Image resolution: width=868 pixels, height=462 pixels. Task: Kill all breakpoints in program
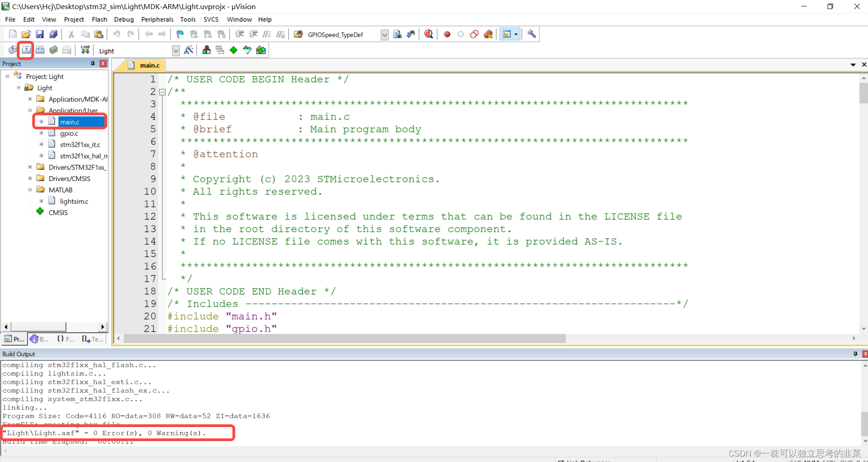[488, 34]
